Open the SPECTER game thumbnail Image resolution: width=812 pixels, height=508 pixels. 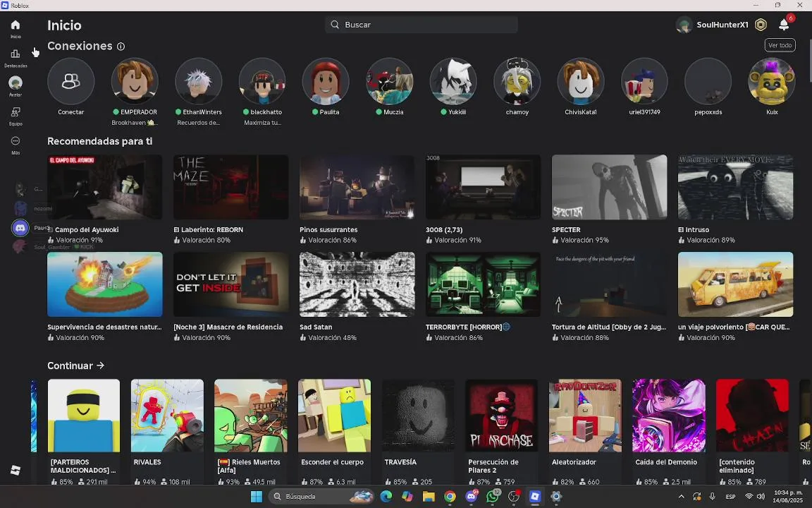click(x=610, y=186)
